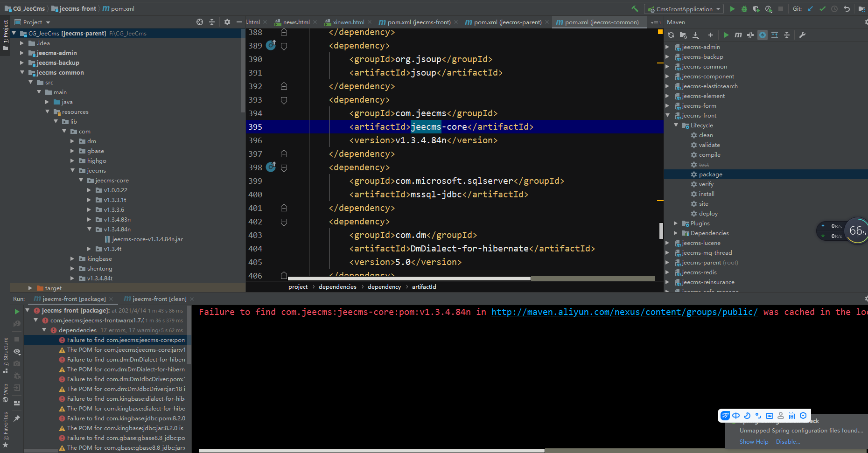Select jeecms-core-v1.3.4.84n.jar in Project tree
This screenshot has height=453, width=868.
pyautogui.click(x=147, y=239)
